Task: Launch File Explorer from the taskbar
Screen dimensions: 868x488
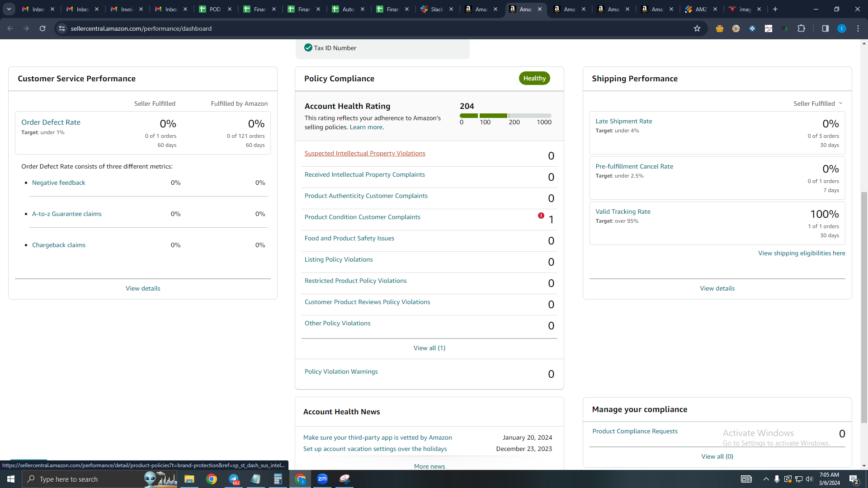Action: 189,479
